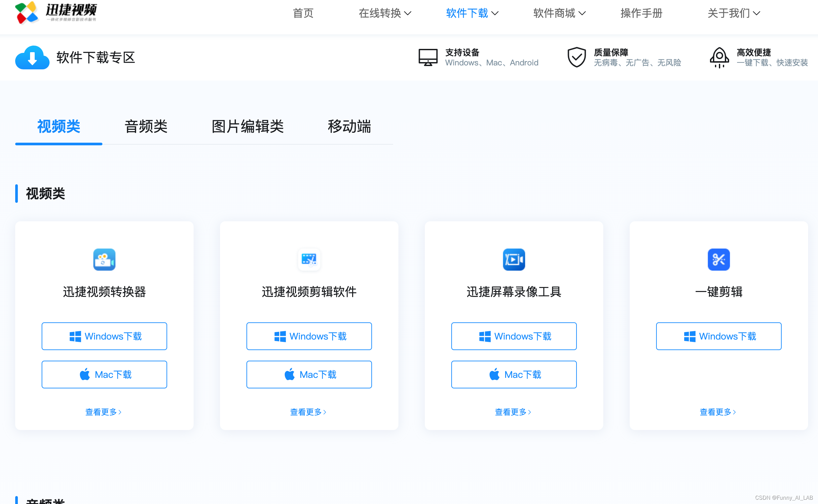Click the 'Windows、Mac、Android' text

tap(492, 63)
